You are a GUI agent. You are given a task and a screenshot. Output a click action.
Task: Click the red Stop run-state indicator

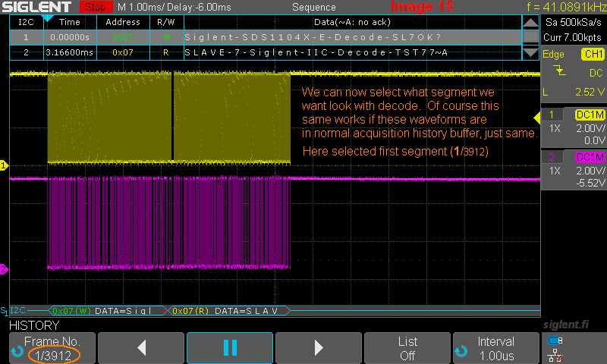96,7
